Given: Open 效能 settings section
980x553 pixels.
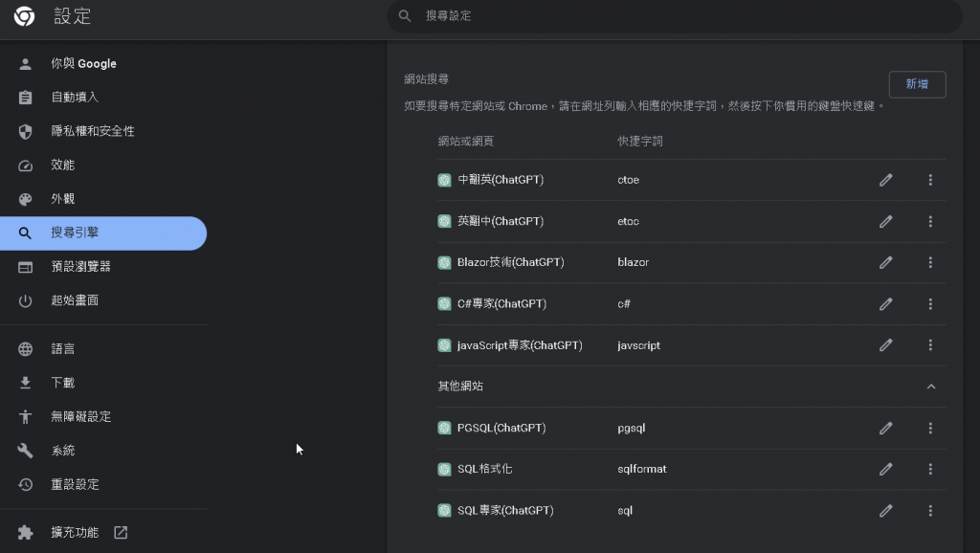Looking at the screenshot, I should [x=103, y=165].
